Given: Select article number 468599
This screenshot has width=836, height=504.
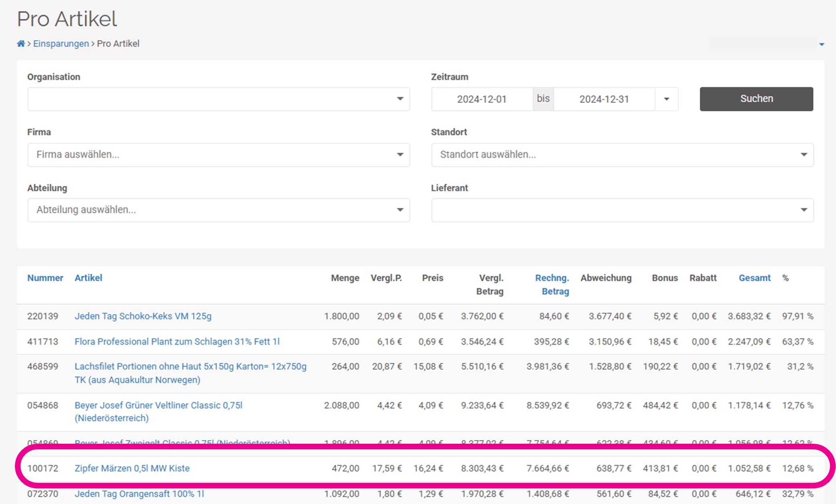Looking at the screenshot, I should [43, 367].
